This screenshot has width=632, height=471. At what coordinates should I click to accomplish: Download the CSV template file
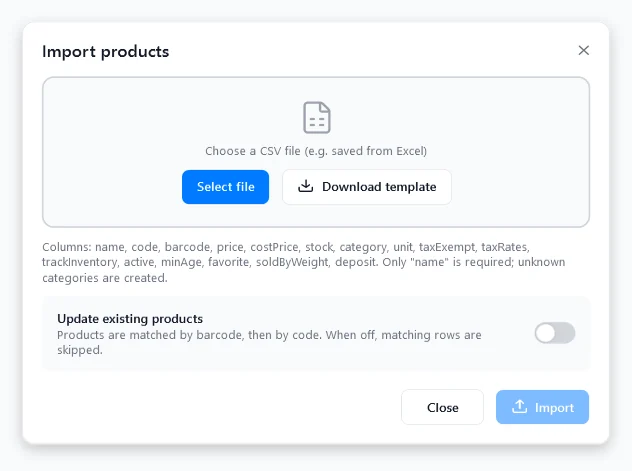pos(367,187)
